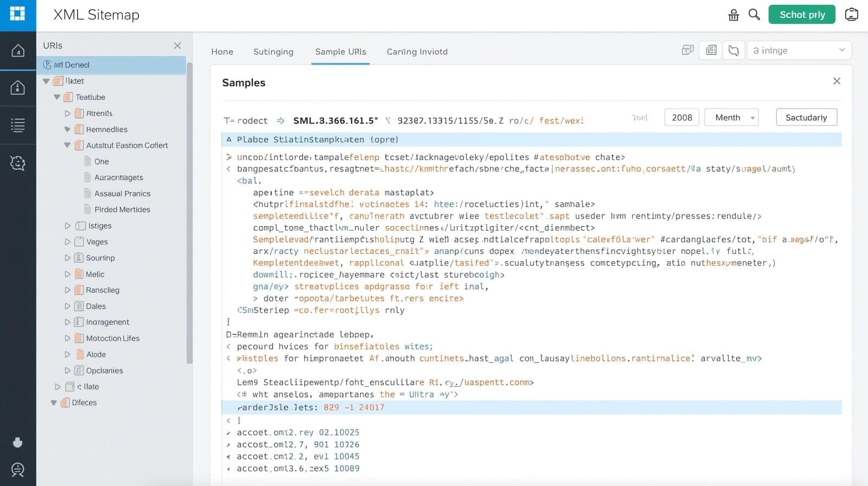Switch to the Caring Inviotd tab
The width and height of the screenshot is (868, 486).
[417, 52]
